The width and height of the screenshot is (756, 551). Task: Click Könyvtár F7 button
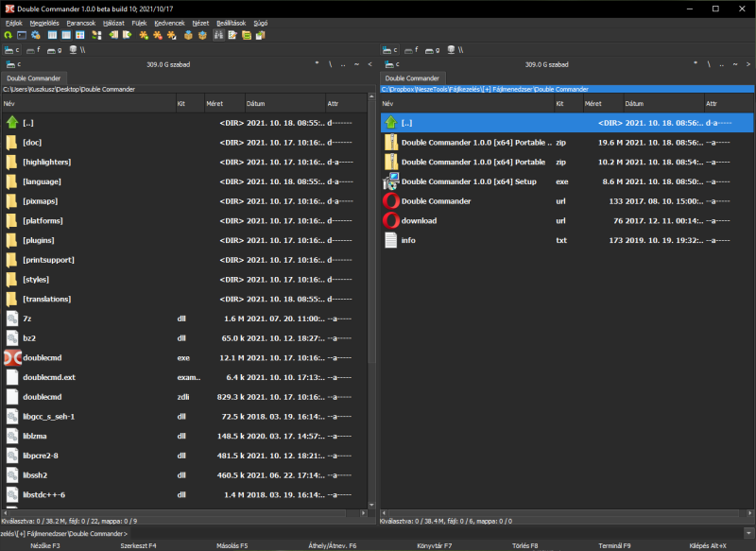click(x=435, y=545)
